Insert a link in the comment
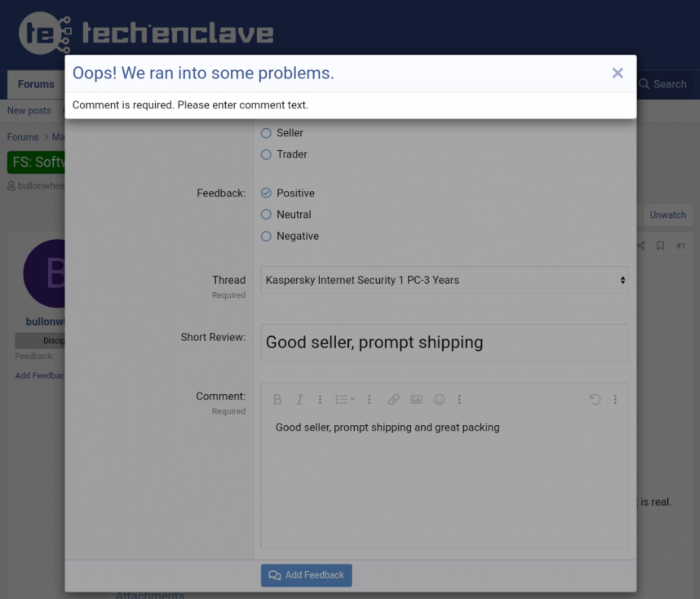Screen dimensions: 700x599 tap(393, 399)
